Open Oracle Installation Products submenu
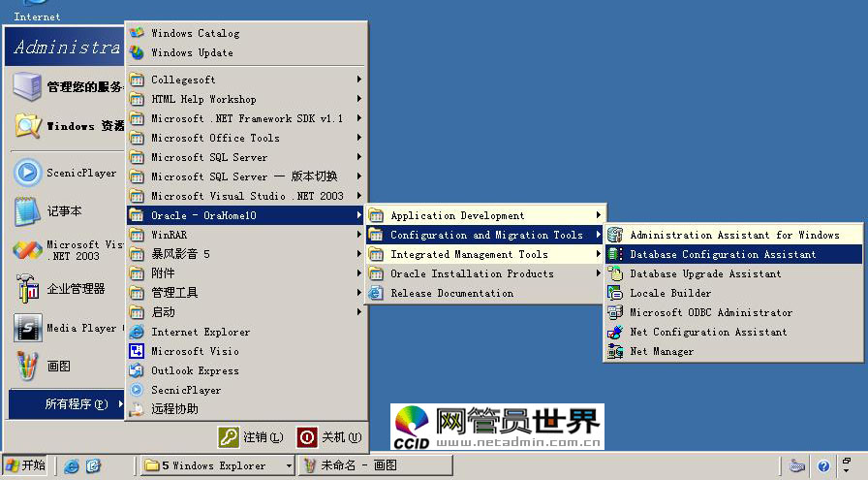868x480 pixels. click(x=486, y=273)
